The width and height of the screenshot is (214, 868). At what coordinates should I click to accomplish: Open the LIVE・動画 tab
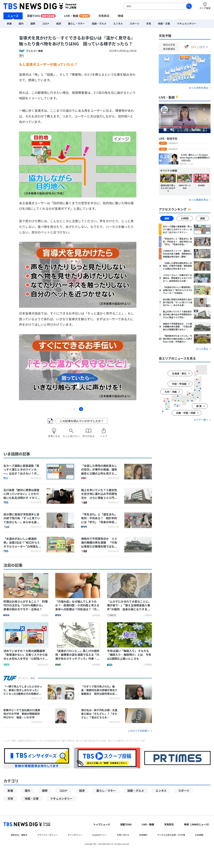click(x=77, y=16)
